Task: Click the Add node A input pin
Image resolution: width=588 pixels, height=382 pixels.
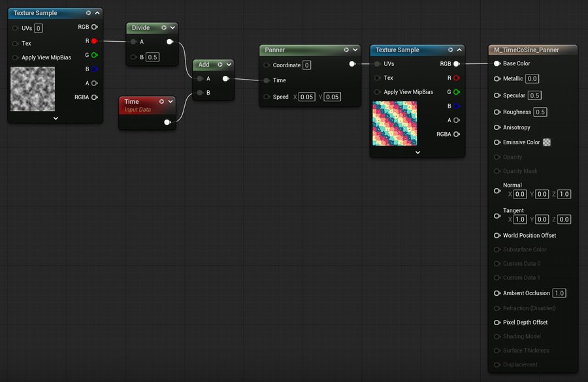Action: click(x=201, y=79)
